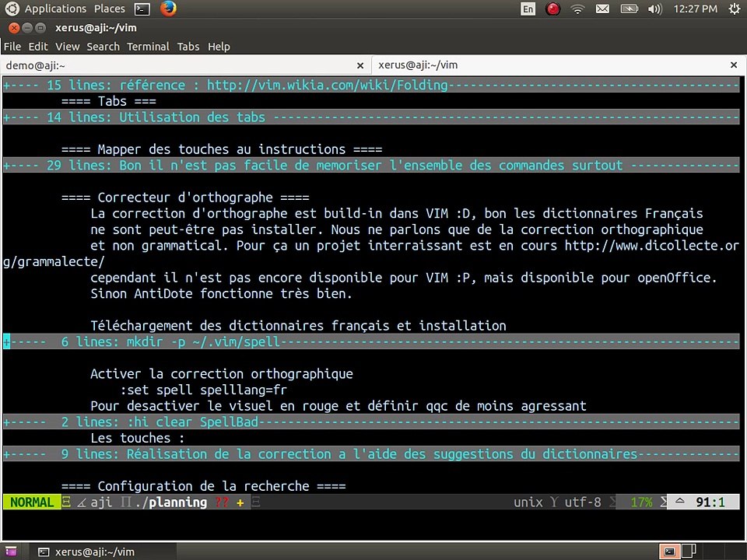
Task: Click the show desktop icon in bottom panel
Action: [x=11, y=551]
